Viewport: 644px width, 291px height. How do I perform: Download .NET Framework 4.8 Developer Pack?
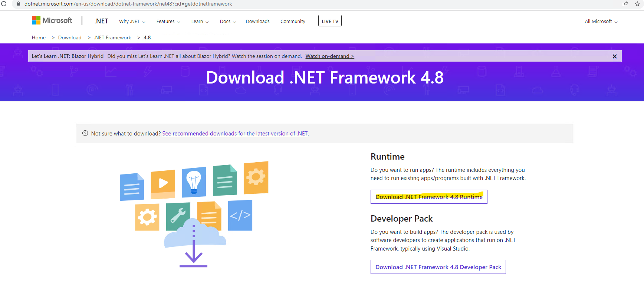438,267
